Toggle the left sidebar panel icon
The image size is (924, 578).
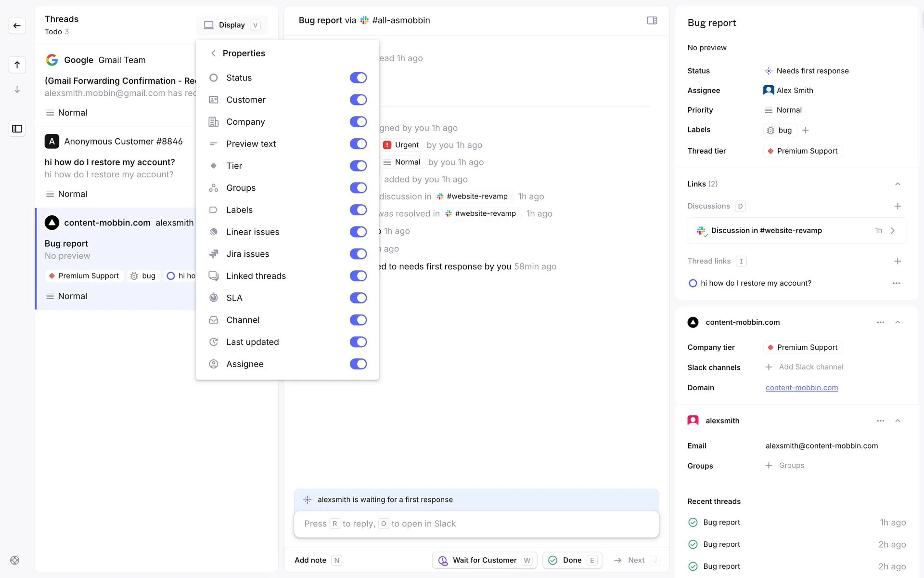pos(17,129)
